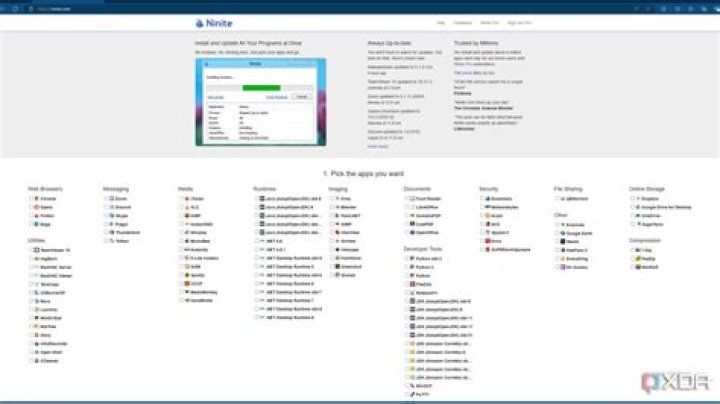Viewport: 720px width, 404px height.
Task: Click the VLC cone icon
Action: (187, 208)
